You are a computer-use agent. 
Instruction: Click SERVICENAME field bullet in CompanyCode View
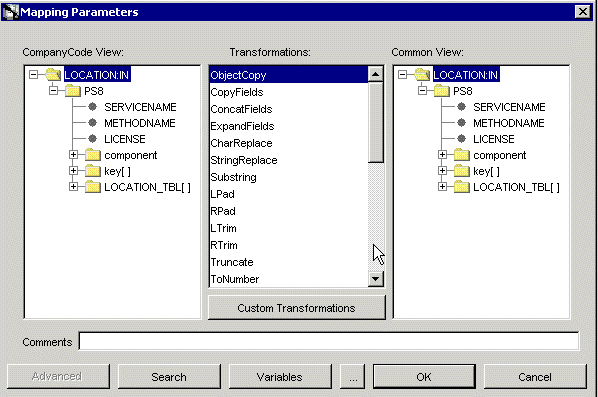(x=92, y=107)
